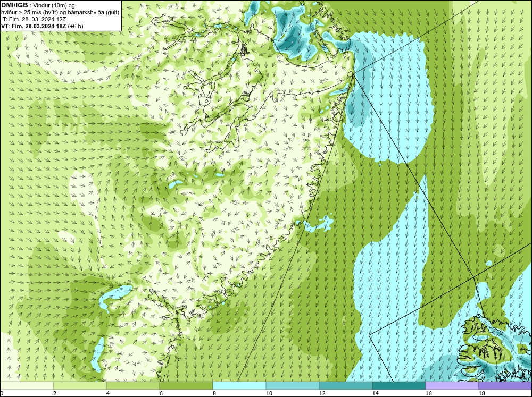Viewport: 532px width, 397px height.
Task: Click the legend scale label '18'
Action: (482, 393)
